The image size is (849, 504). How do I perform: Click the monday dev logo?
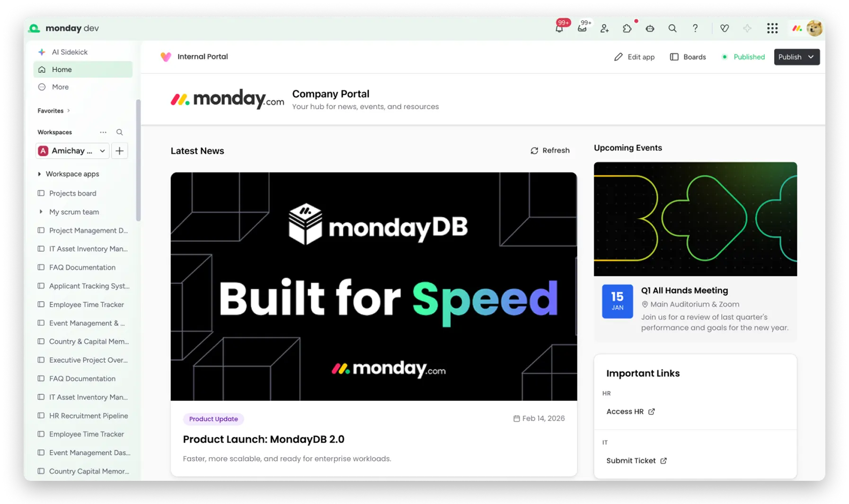click(x=63, y=28)
